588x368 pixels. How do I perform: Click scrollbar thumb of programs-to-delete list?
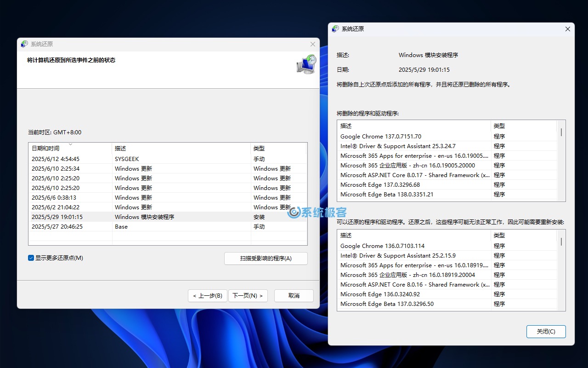coord(561,132)
